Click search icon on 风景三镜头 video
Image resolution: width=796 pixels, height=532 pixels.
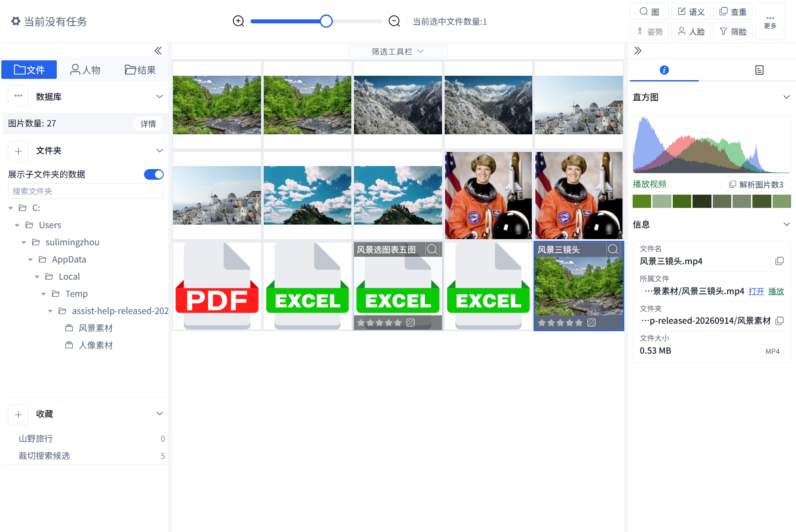pyautogui.click(x=613, y=249)
